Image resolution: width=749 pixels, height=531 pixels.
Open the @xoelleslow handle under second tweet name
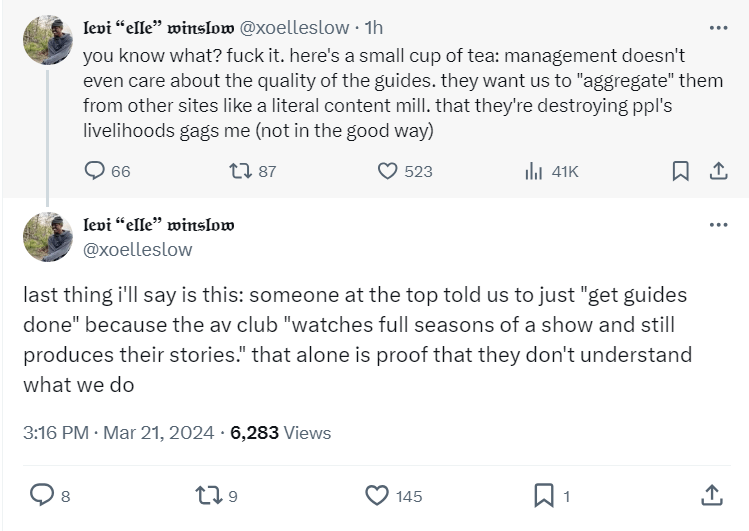pyautogui.click(x=142, y=249)
